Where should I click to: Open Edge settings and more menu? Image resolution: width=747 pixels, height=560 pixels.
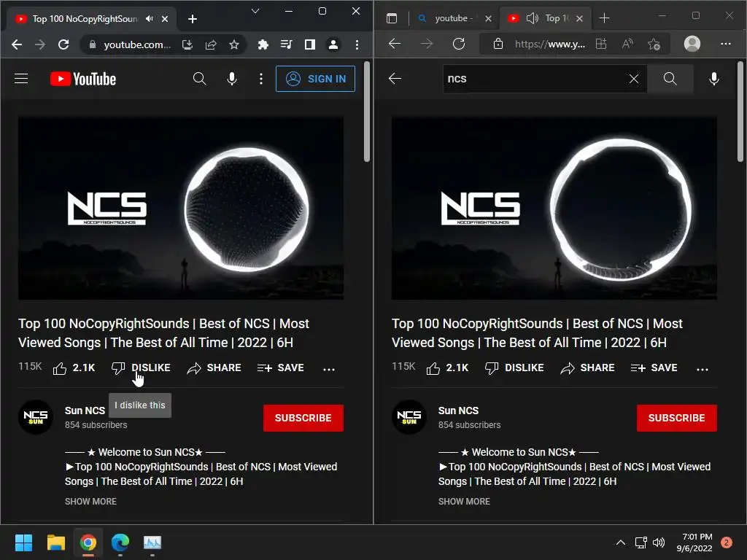pos(726,44)
